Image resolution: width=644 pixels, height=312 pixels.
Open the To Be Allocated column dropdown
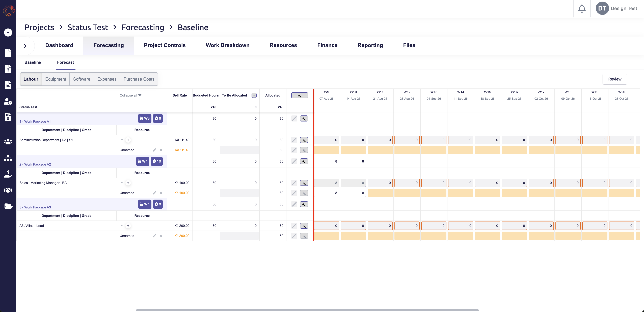[254, 95]
